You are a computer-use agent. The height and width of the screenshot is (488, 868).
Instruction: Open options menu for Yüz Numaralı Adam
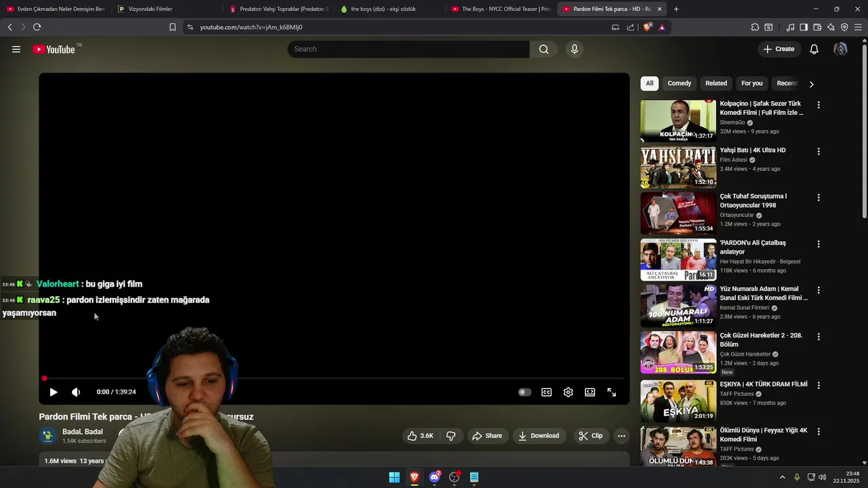click(818, 289)
